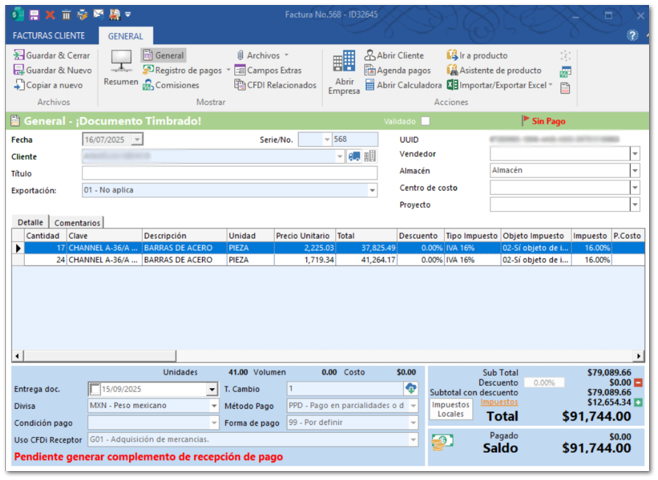The height and width of the screenshot is (480, 658).
Task: Switch to the Comentarios tab
Action: pos(77,222)
